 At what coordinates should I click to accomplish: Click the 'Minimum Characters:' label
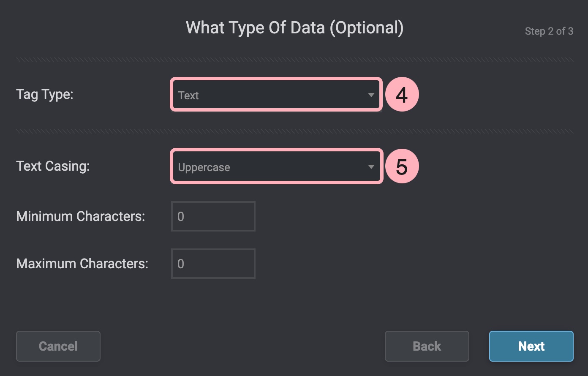(x=81, y=216)
